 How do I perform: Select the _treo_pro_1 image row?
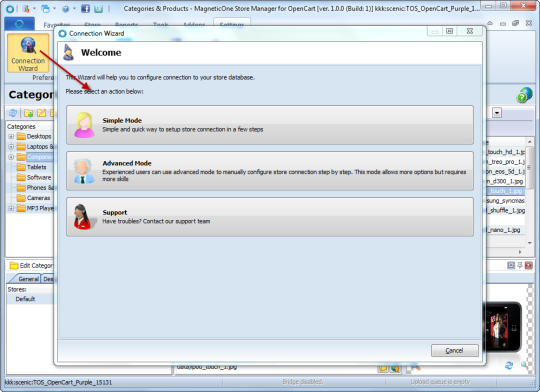[x=506, y=162]
